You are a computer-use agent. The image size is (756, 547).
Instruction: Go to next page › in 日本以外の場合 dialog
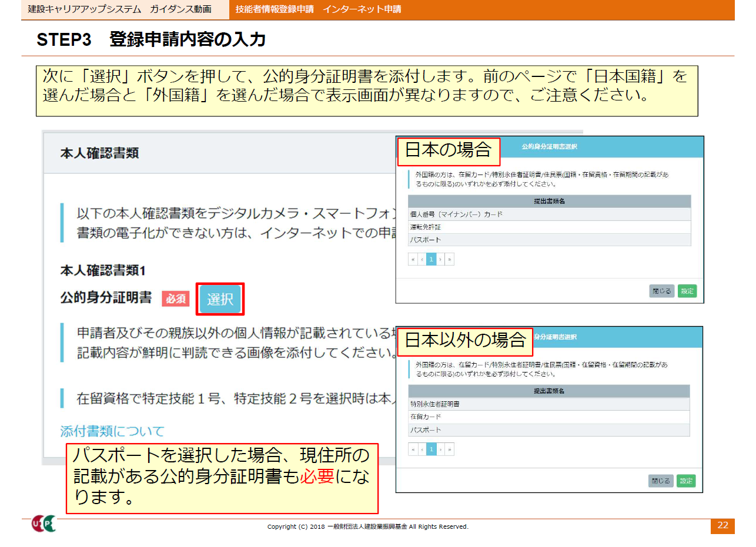click(440, 449)
